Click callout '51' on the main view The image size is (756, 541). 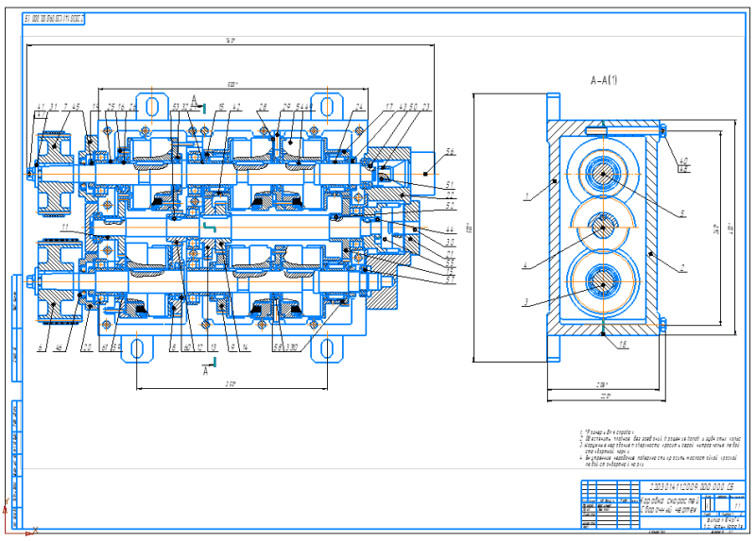[450, 184]
